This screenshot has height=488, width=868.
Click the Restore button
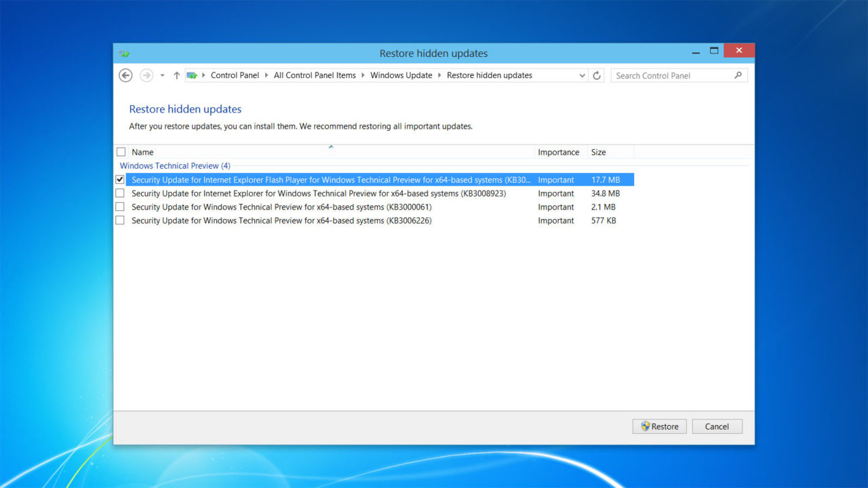coord(660,426)
